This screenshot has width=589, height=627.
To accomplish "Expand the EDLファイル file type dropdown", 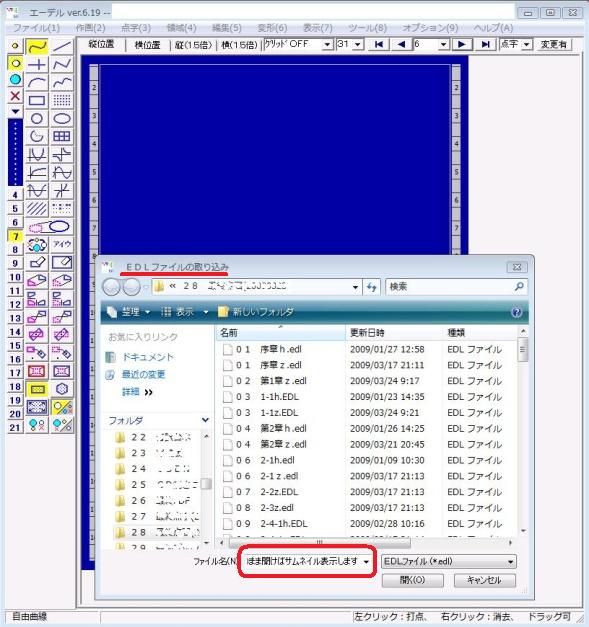I will 448,561.
